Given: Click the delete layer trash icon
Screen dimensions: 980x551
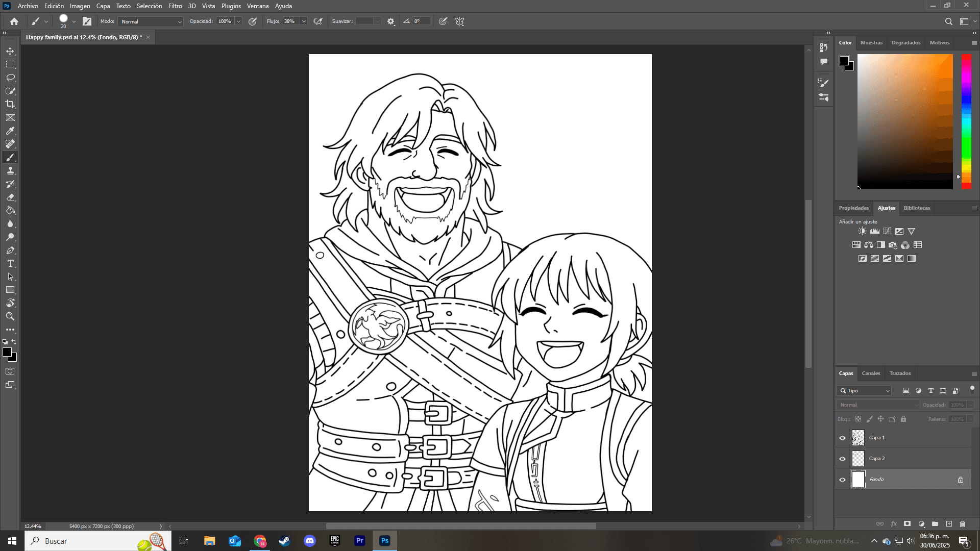Looking at the screenshot, I should pos(962,524).
